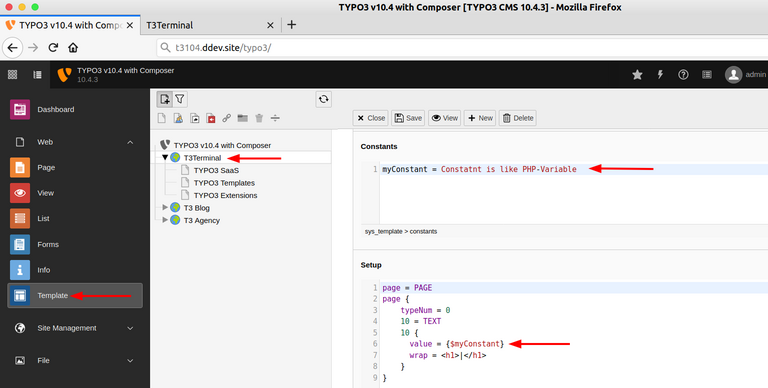768x388 pixels.
Task: Click the 'sys_template > constants' label
Action: [401, 231]
